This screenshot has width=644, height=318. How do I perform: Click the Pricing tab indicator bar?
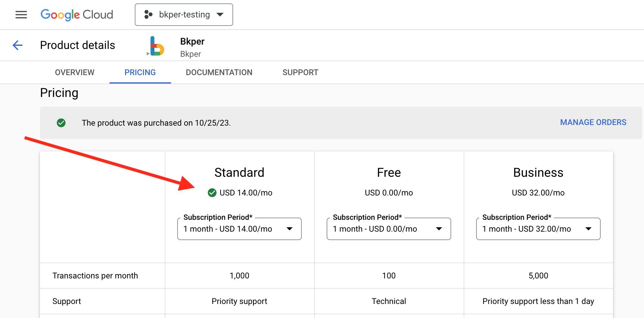(x=140, y=83)
